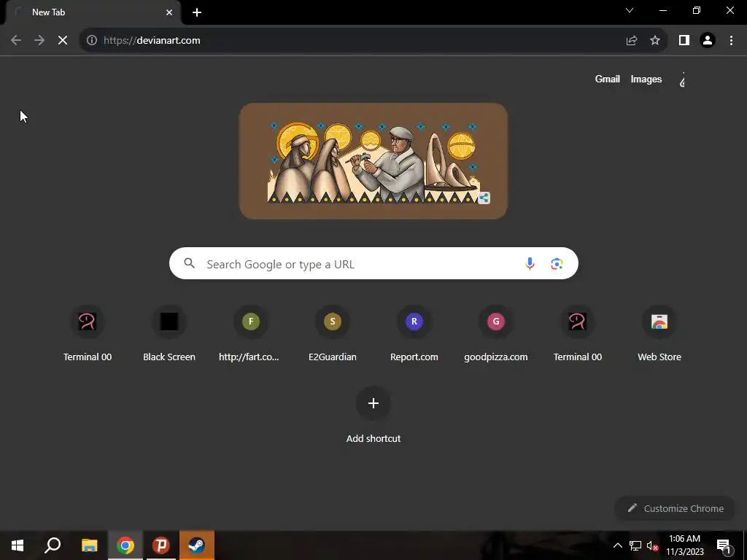The height and width of the screenshot is (560, 747).
Task: Open the Windows Start menu
Action: 18,545
